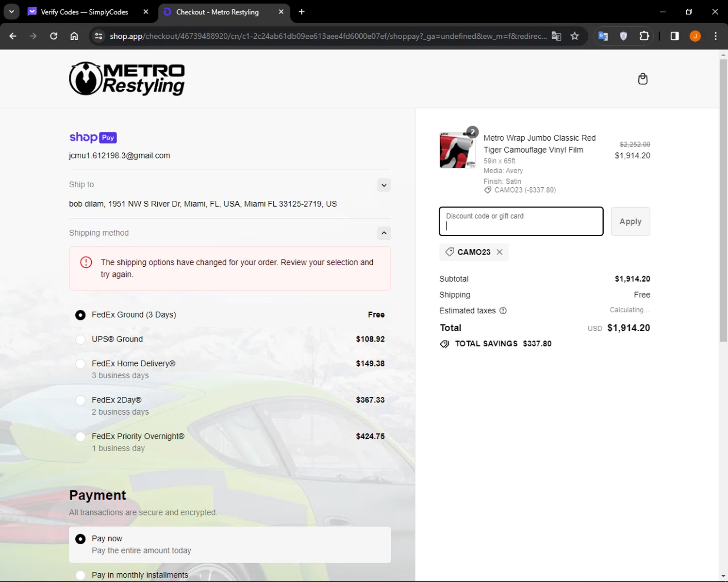This screenshot has height=582, width=728.
Task: Translate this page icon in address bar
Action: point(556,36)
